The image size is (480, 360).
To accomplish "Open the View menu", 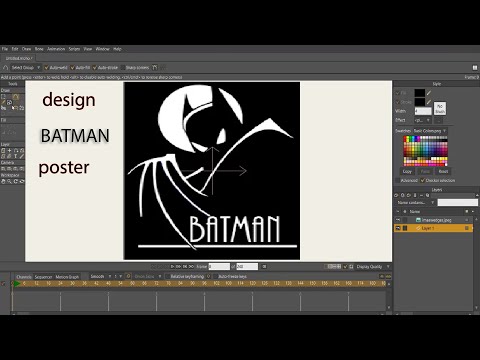I will pyautogui.click(x=88, y=49).
